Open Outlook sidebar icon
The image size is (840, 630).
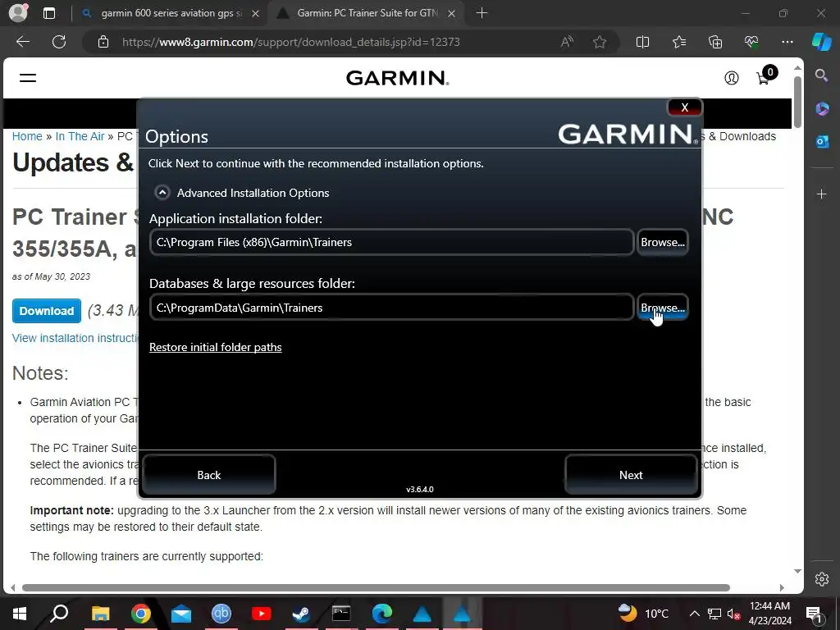point(822,141)
